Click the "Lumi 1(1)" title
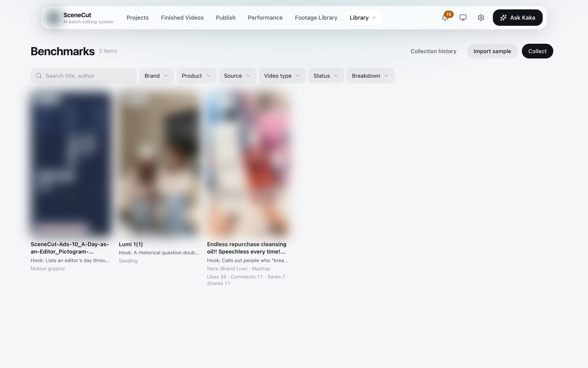Viewport: 588px width, 368px height. [x=131, y=244]
